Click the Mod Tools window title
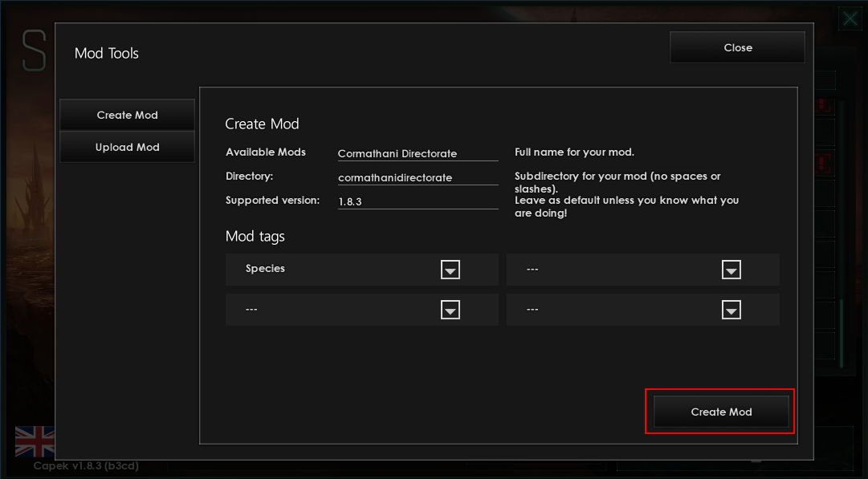The image size is (868, 479). point(107,54)
